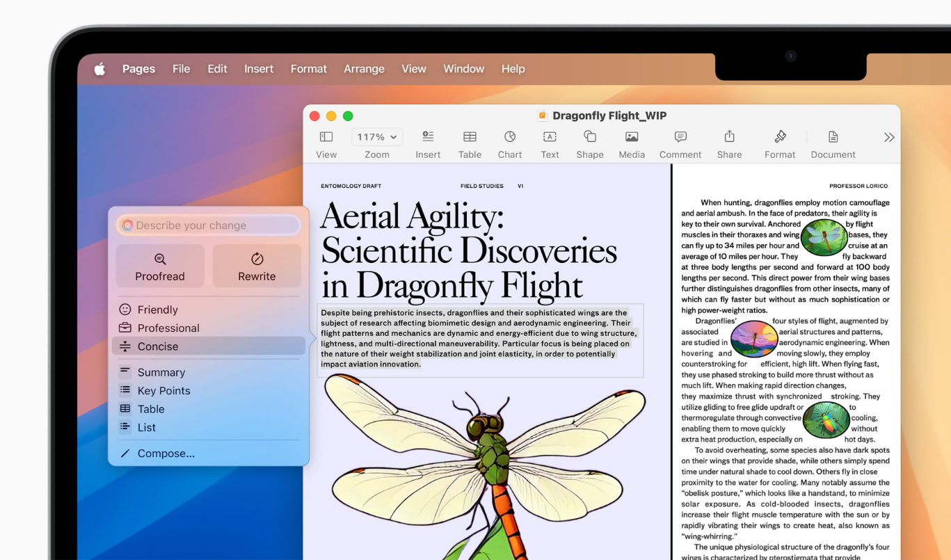Open the Pages application menu
This screenshot has height=560, width=951.
pos(138,69)
